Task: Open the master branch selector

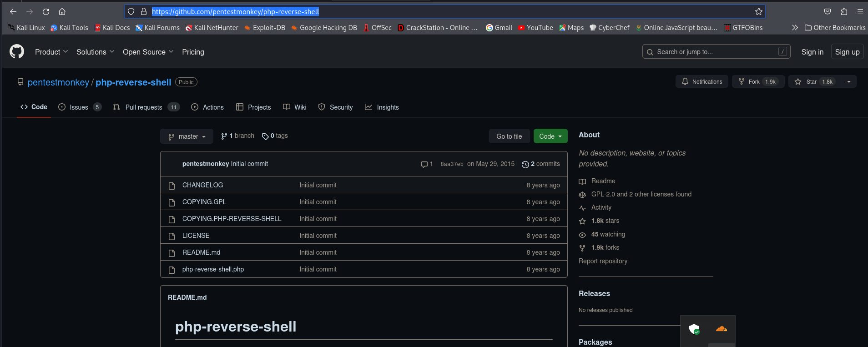Action: click(187, 136)
